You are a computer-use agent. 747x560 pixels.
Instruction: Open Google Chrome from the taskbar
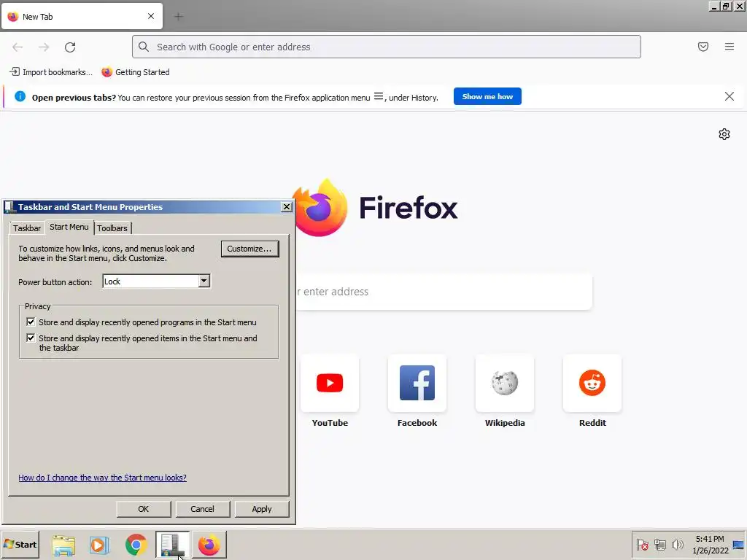pyautogui.click(x=136, y=545)
